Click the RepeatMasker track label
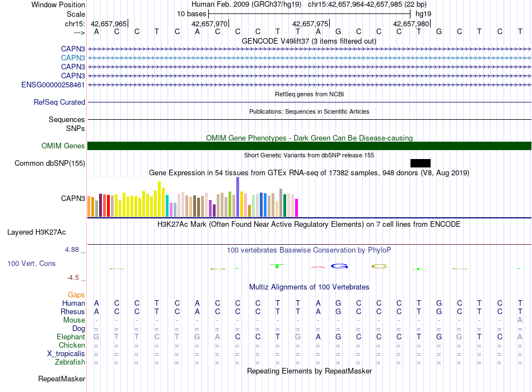 [62, 379]
